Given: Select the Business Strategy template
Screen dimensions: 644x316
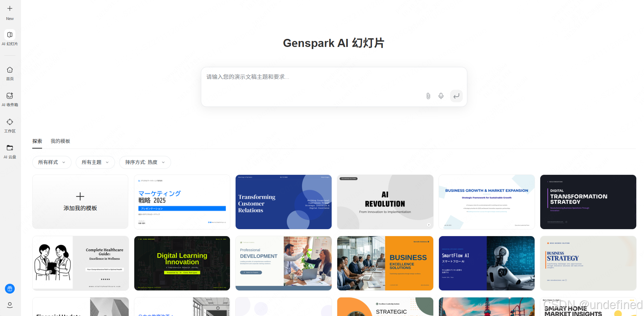Looking at the screenshot, I should (588, 263).
